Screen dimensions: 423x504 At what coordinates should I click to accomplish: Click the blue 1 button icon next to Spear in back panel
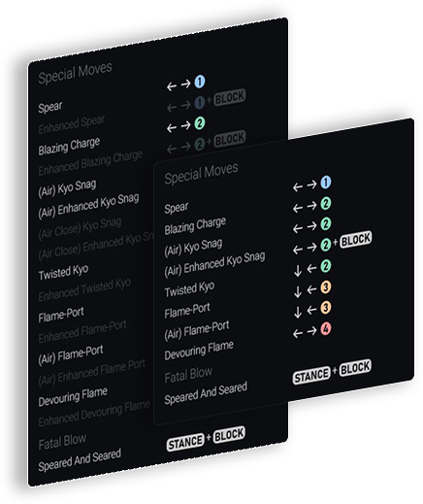click(x=200, y=82)
